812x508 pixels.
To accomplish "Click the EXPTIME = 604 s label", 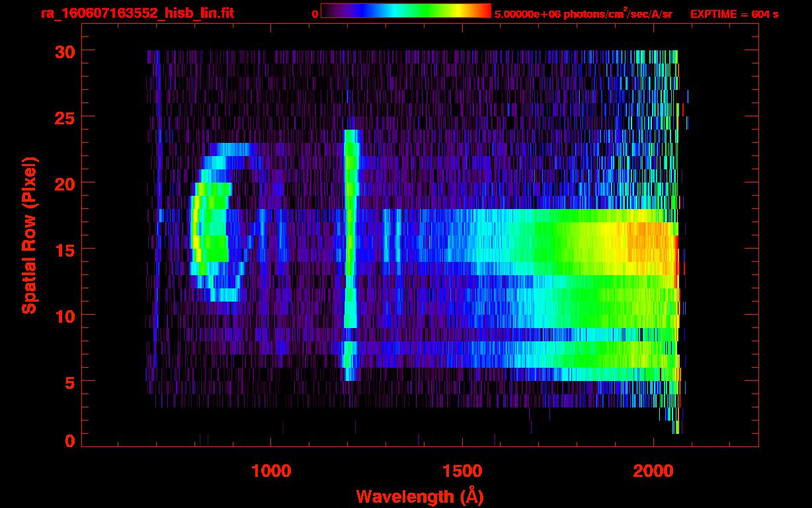I will click(x=734, y=14).
